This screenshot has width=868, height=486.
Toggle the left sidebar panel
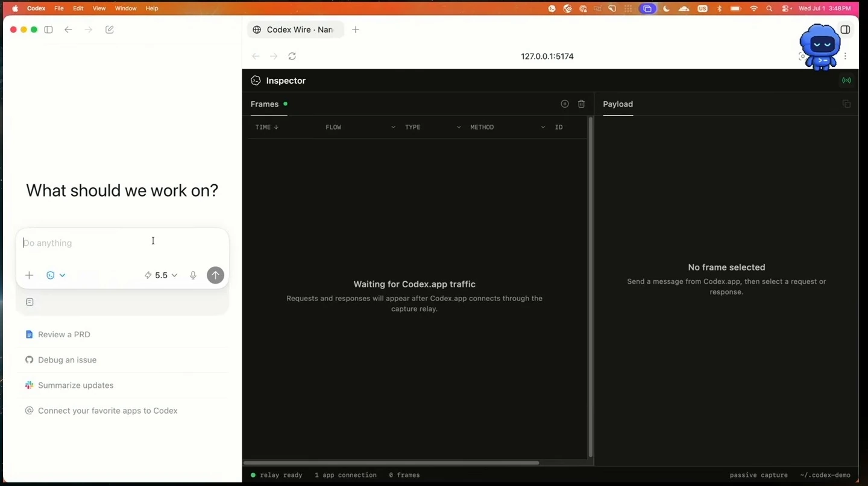pyautogui.click(x=49, y=30)
